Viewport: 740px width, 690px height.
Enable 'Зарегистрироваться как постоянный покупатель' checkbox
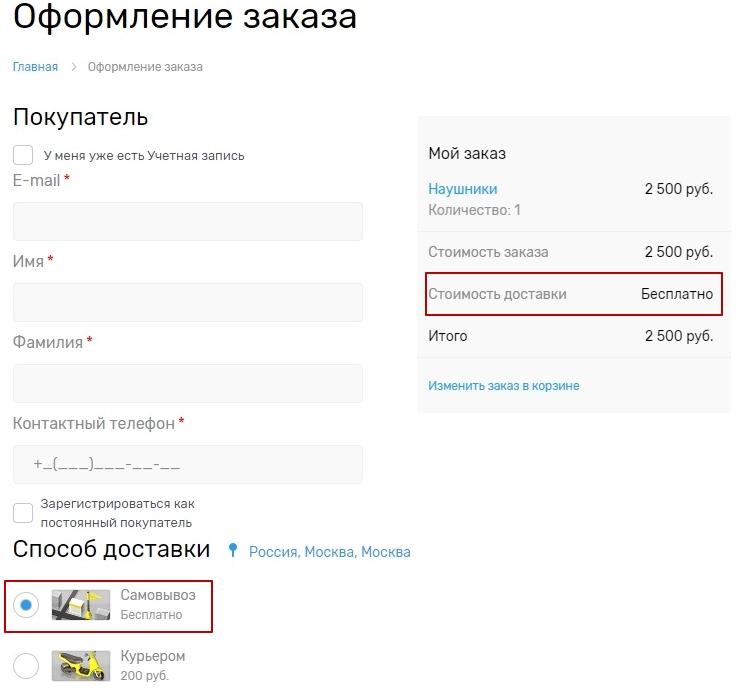tap(23, 513)
